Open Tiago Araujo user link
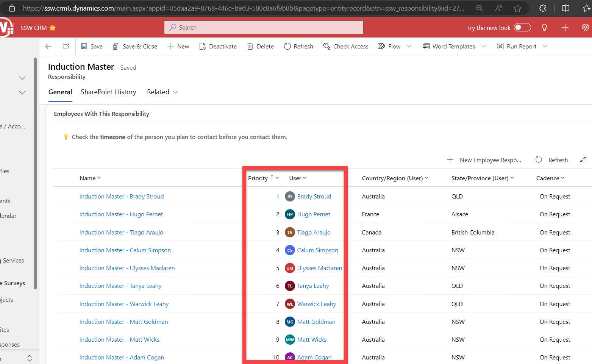This screenshot has width=592, height=364. [x=314, y=233]
